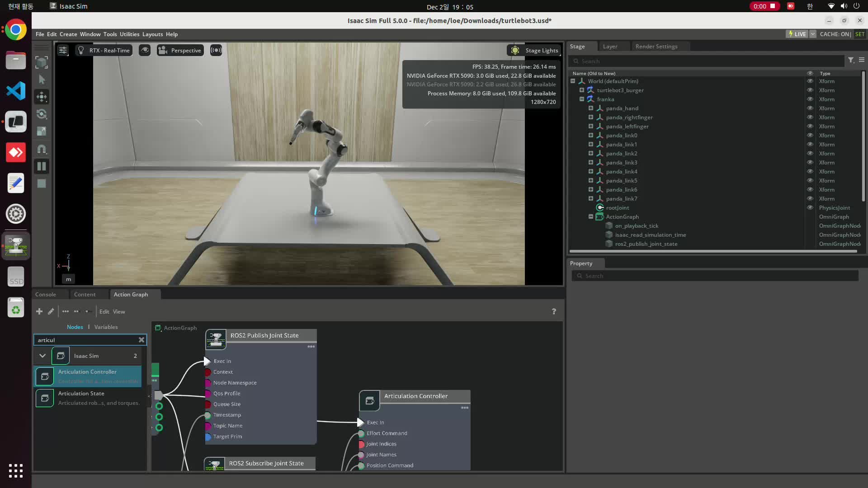Expand panda_hand tree node

click(591, 108)
